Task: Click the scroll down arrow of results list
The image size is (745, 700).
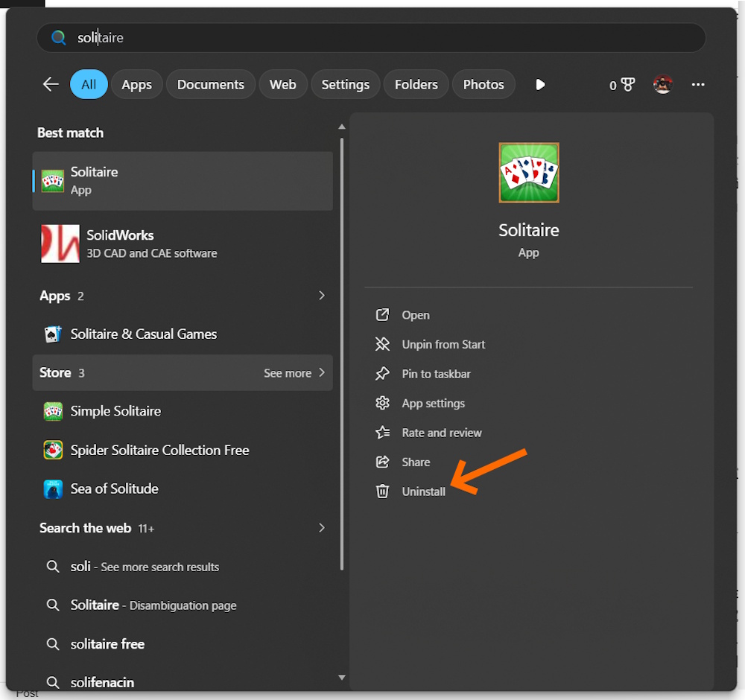Action: coord(342,678)
